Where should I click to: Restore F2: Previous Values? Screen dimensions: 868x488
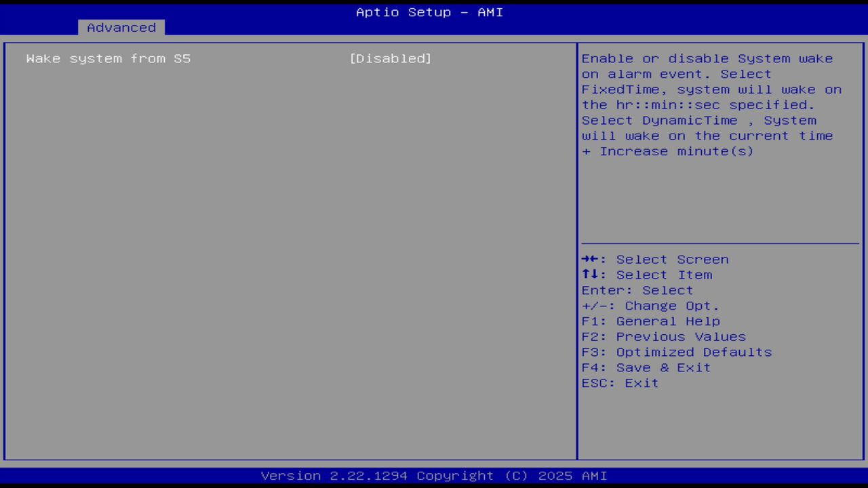coord(663,336)
